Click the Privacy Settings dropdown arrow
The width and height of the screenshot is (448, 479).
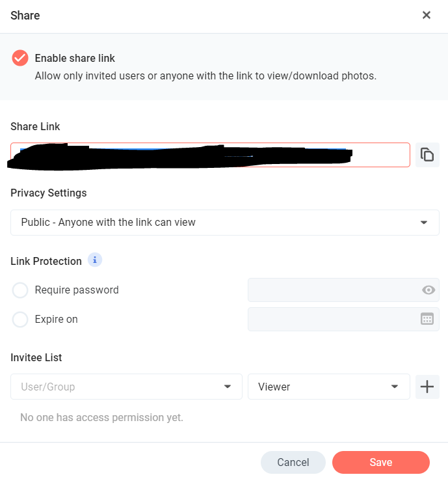coord(423,223)
